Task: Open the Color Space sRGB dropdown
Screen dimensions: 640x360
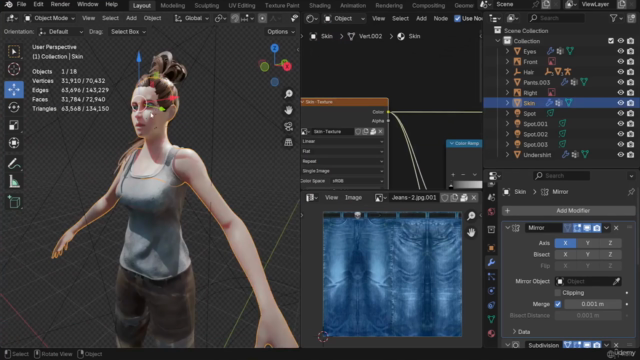Action: tap(356, 181)
